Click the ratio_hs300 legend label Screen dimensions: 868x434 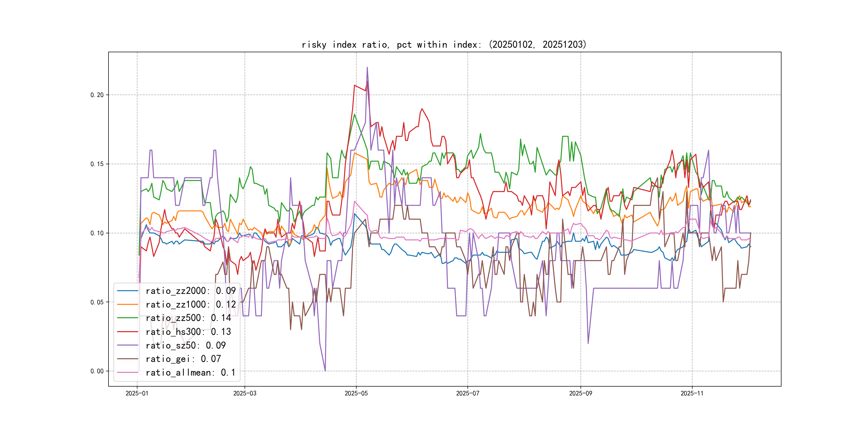[x=188, y=332]
